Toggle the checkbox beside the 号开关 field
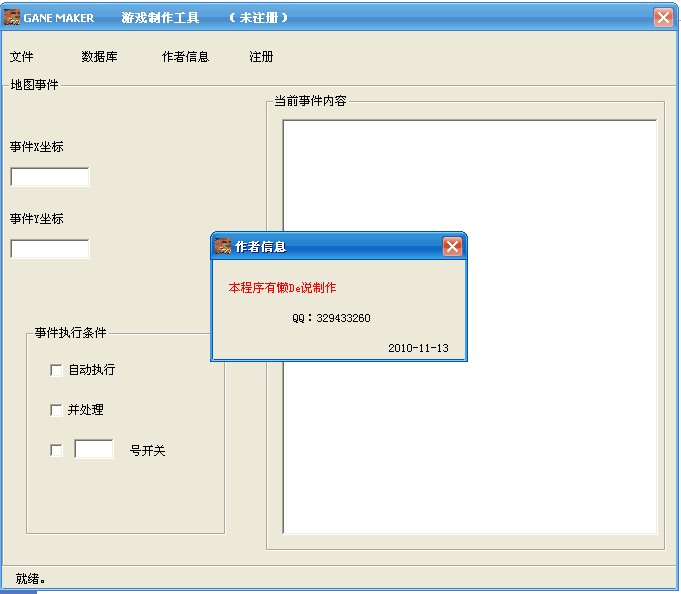 [56, 450]
